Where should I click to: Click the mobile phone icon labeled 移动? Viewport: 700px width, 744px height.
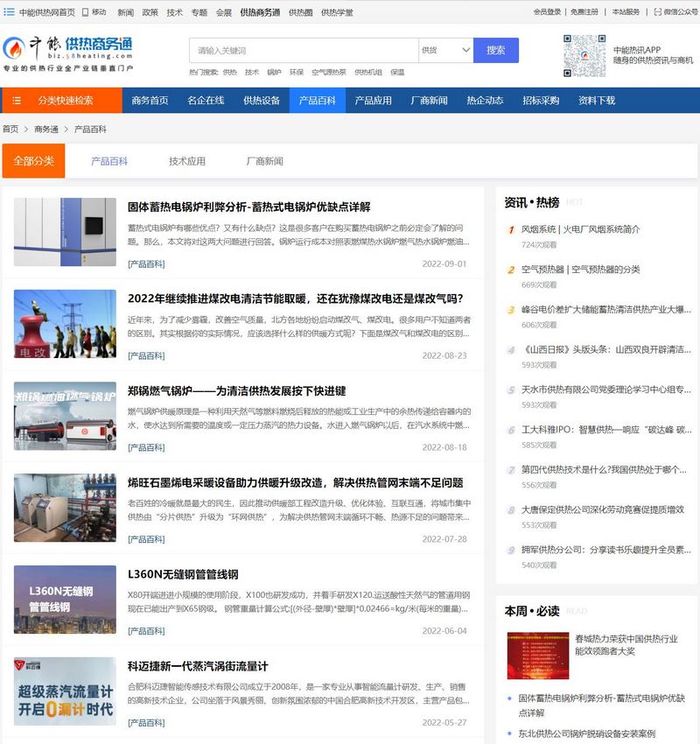85,12
